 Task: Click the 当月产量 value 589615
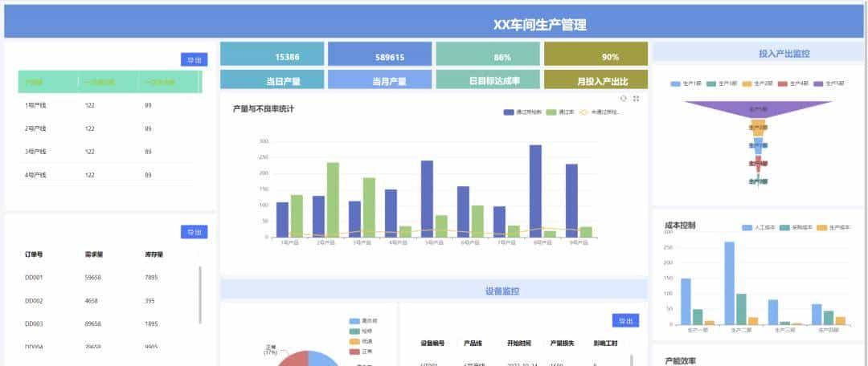coord(390,57)
